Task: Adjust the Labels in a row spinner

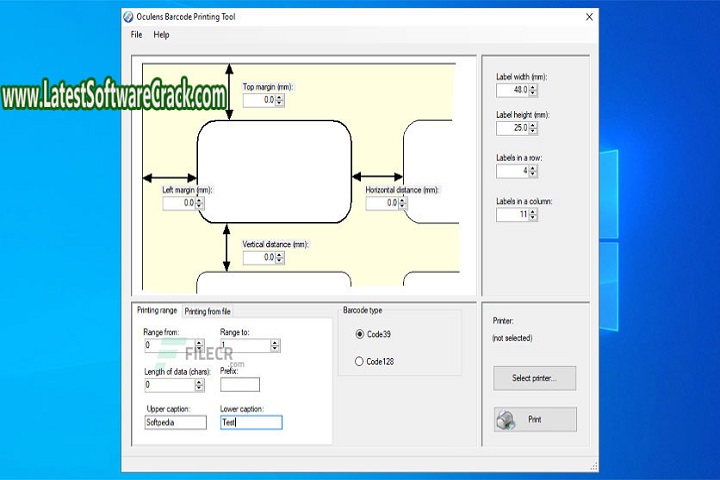Action: coord(533,171)
